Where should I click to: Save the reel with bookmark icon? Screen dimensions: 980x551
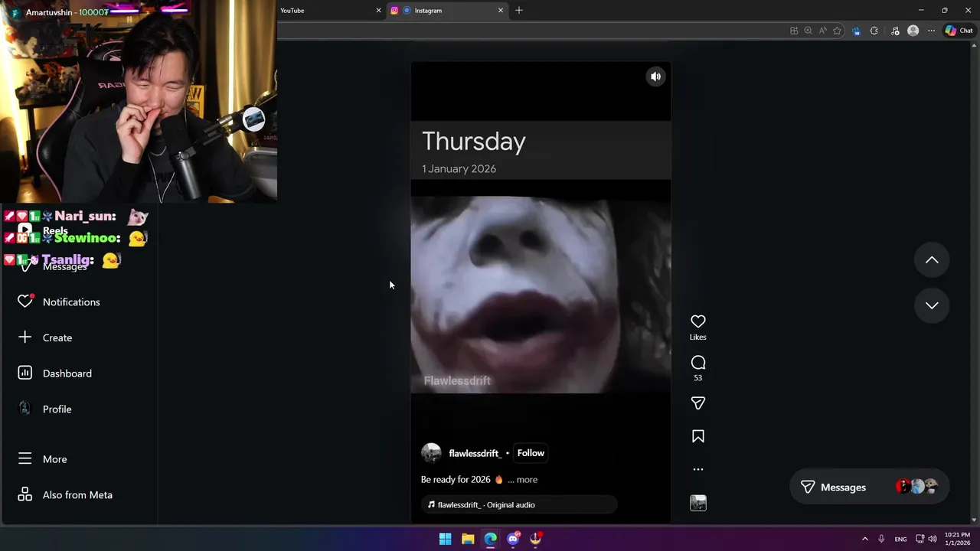click(698, 436)
